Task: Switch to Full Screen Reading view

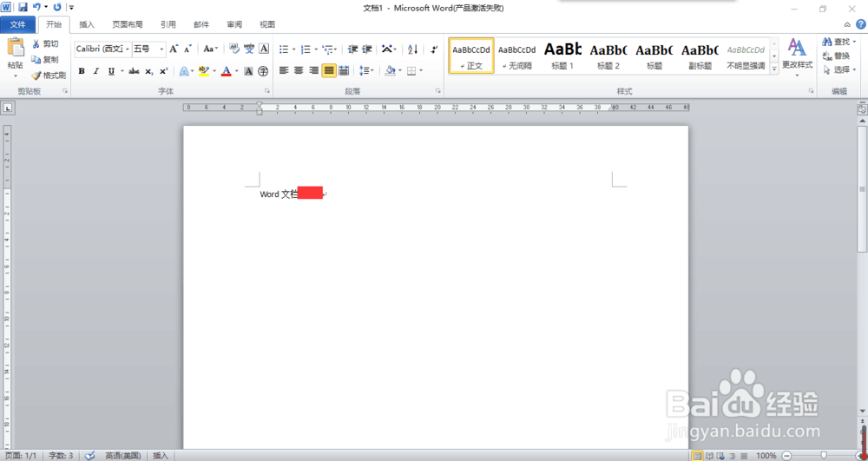Action: [x=710, y=456]
